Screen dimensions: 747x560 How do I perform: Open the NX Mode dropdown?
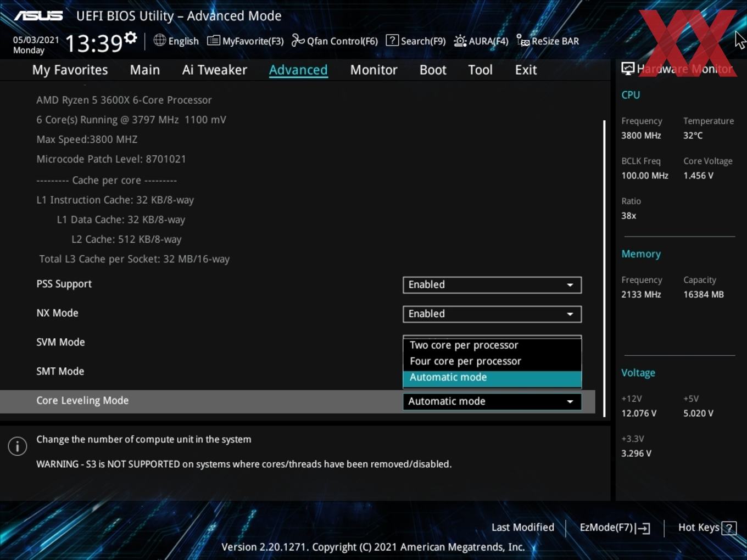click(492, 314)
